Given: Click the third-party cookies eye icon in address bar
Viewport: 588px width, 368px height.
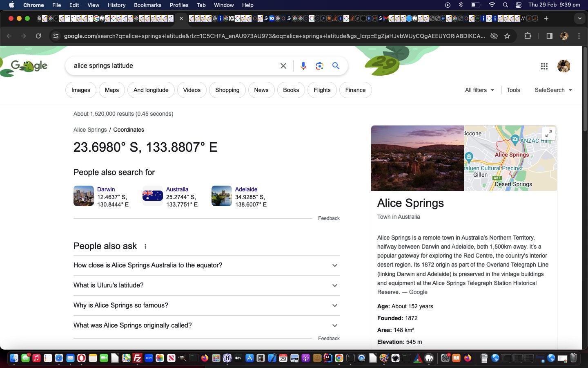Looking at the screenshot, I should pos(494,36).
